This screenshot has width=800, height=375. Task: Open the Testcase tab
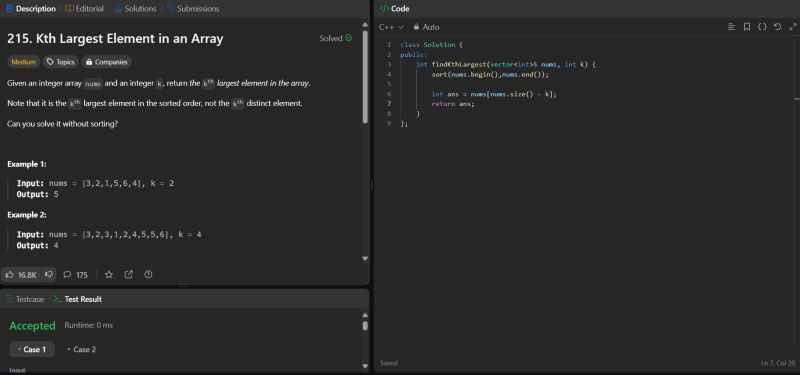coord(25,299)
